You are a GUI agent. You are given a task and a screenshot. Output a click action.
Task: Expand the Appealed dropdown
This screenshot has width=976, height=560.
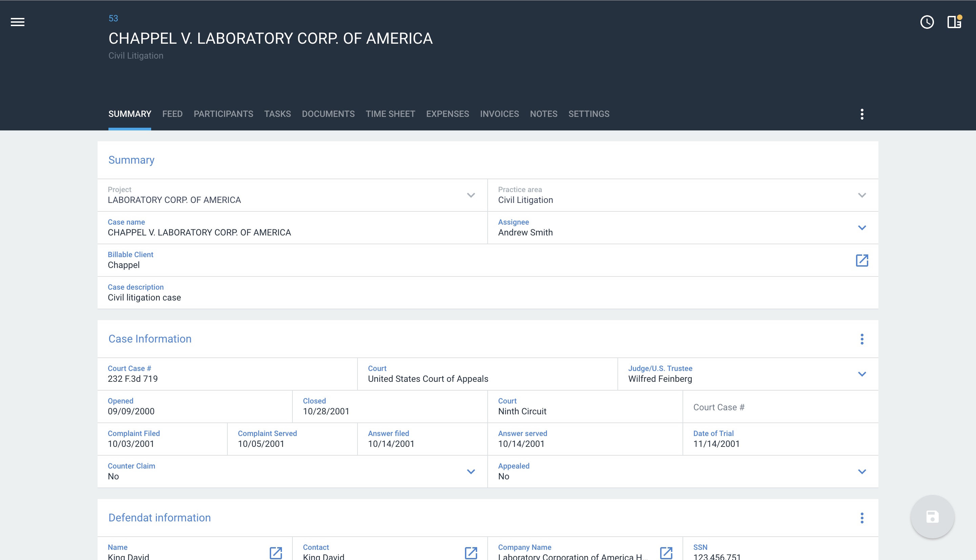point(862,472)
